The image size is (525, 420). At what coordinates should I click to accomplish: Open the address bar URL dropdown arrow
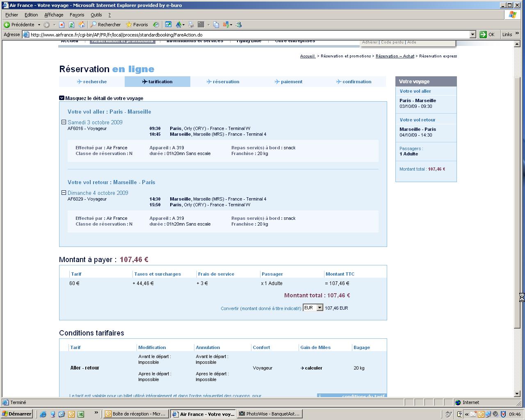[472, 35]
